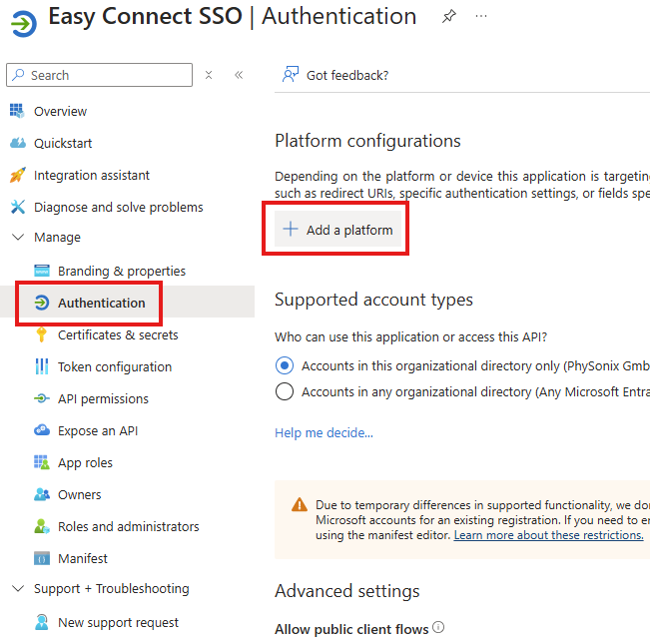Click the Owners people icon
This screenshot has height=644, width=650.
[x=42, y=494]
